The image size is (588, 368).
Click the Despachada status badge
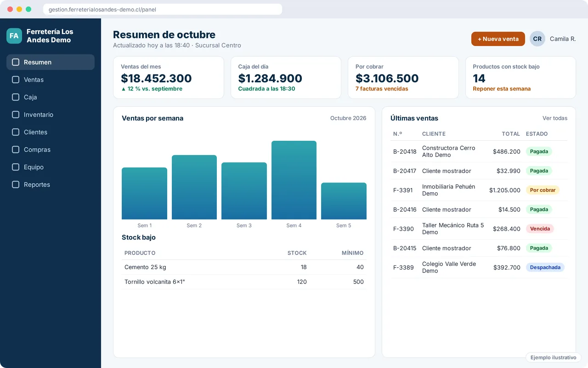545,267
